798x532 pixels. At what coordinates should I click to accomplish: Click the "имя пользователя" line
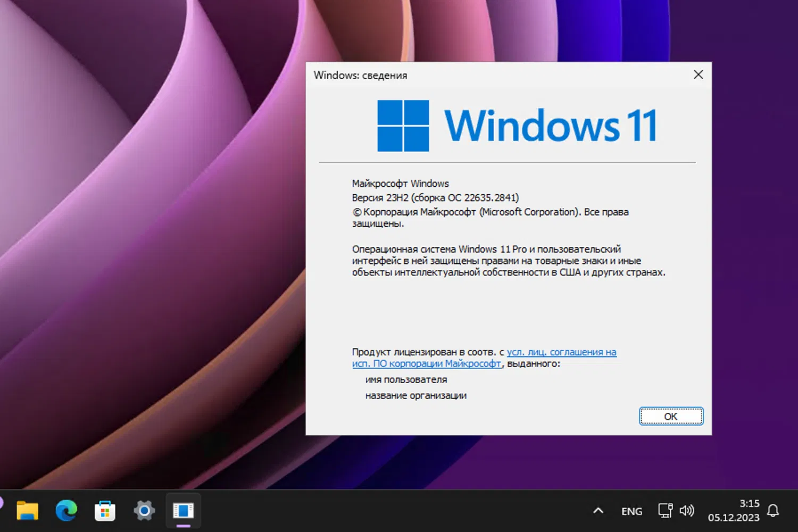point(406,379)
